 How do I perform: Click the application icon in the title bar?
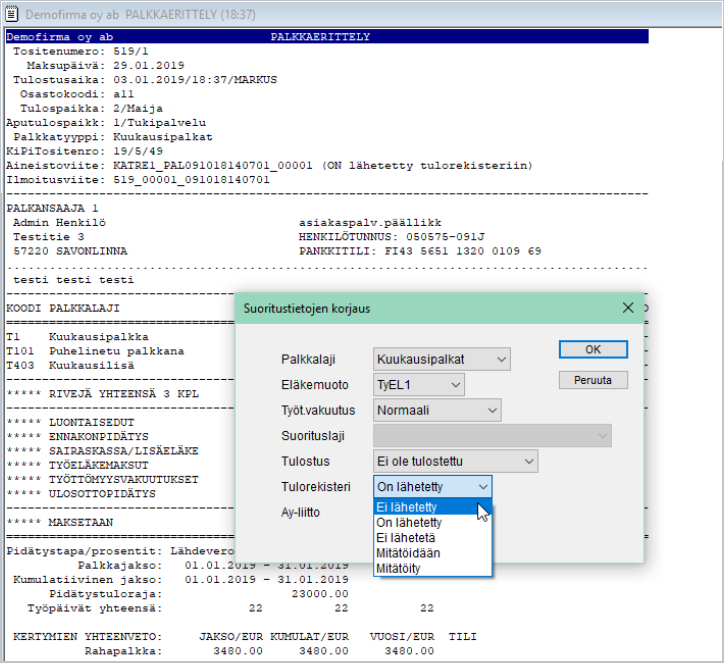pyautogui.click(x=13, y=14)
